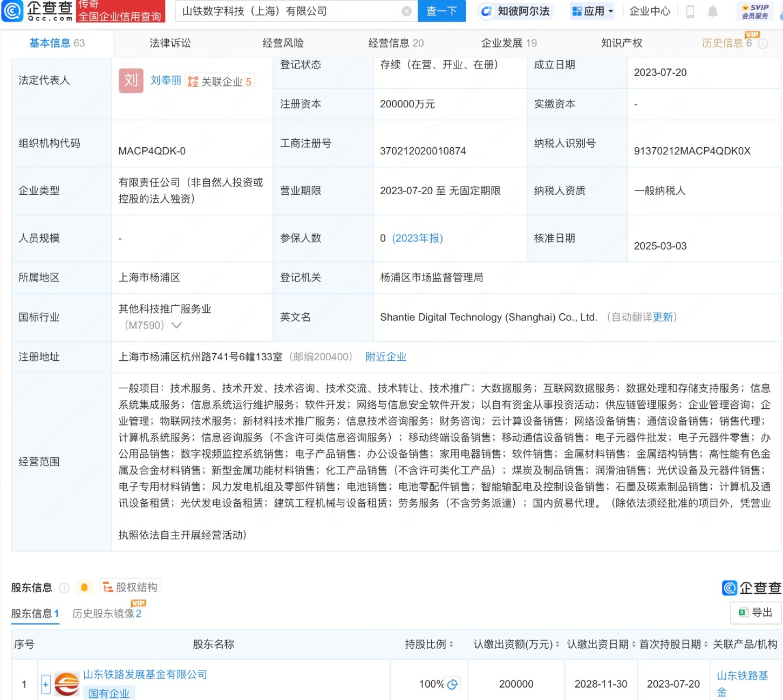Open the 附近企业 link

[385, 357]
